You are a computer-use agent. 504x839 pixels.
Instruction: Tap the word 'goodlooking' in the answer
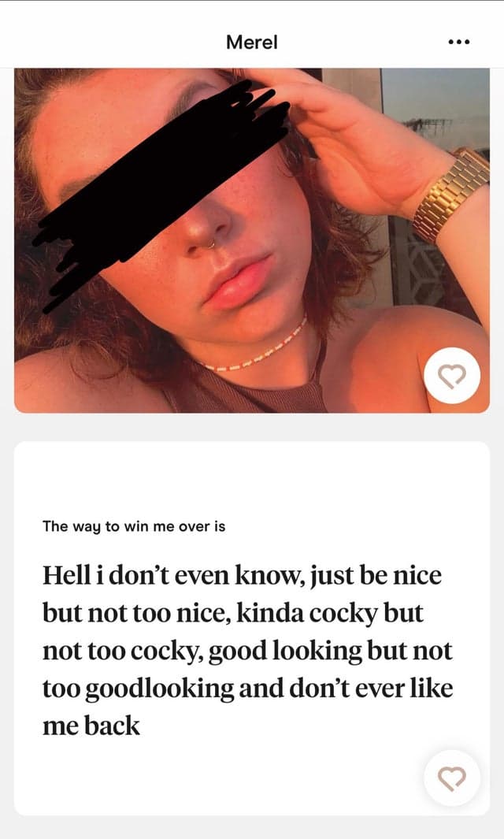coord(159,689)
